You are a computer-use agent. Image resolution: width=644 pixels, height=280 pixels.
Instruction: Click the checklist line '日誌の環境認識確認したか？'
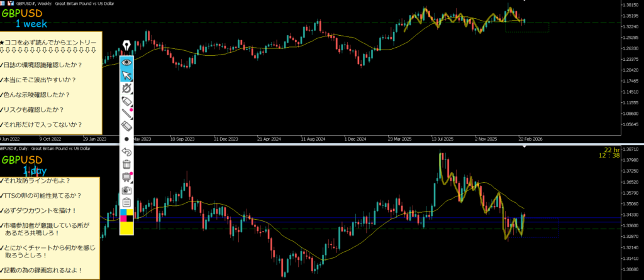tap(41, 65)
